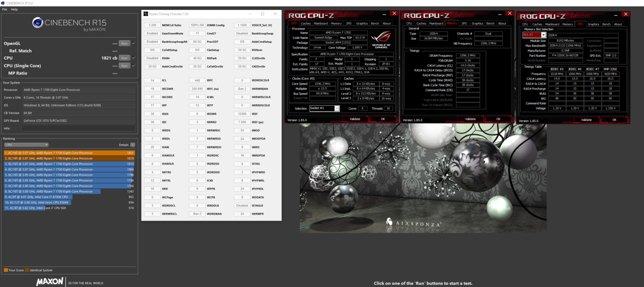Open the Ranking CPU dropdown
The image size is (644, 287).
point(26,145)
